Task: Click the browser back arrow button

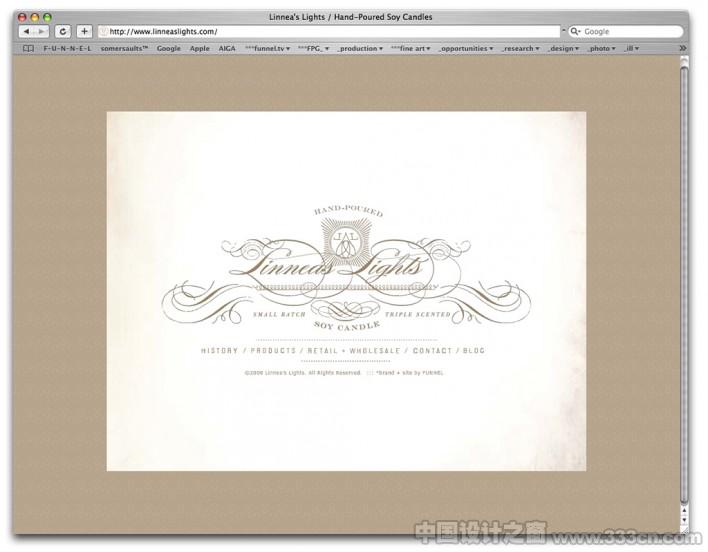Action: pos(26,32)
